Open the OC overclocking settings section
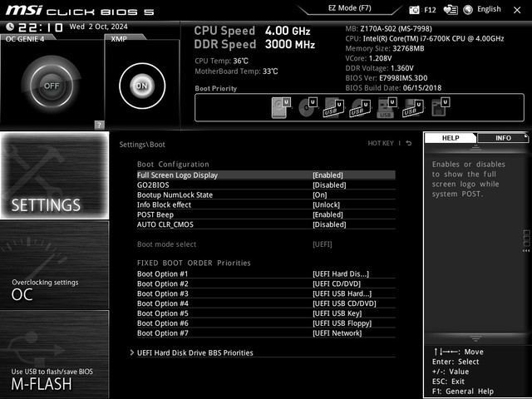This screenshot has height=399, width=532. 55,265
